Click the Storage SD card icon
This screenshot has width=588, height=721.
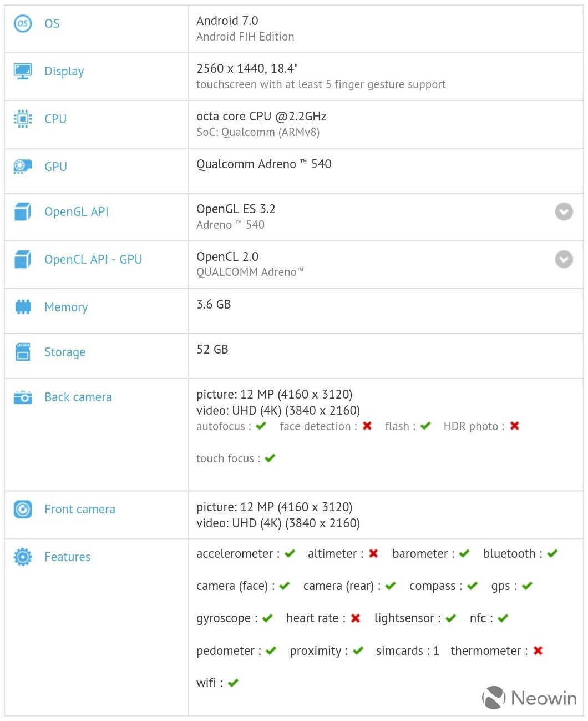pos(23,352)
